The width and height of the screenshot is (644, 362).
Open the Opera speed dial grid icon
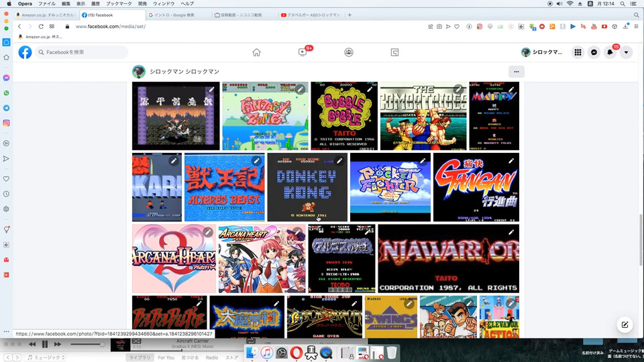pos(52,26)
